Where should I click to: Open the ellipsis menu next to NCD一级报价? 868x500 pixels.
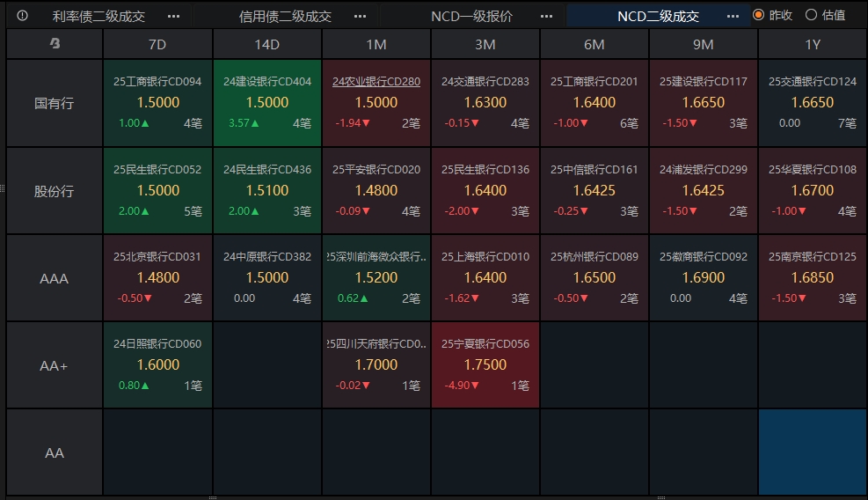click(547, 17)
